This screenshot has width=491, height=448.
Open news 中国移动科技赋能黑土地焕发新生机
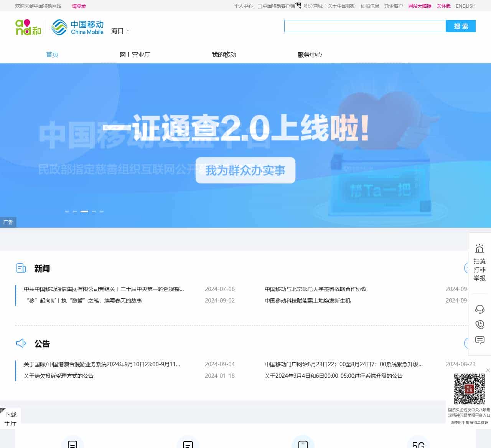308,301
